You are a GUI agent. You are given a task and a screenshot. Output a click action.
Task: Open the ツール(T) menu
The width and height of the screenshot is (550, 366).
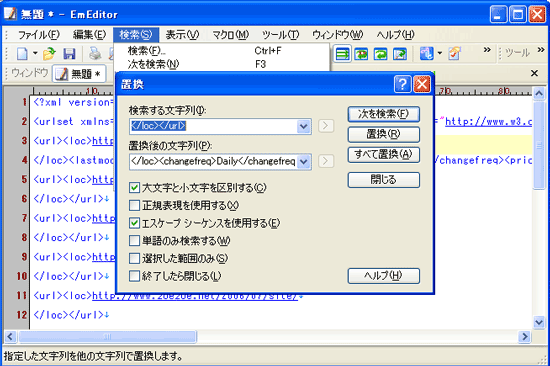pos(281,35)
